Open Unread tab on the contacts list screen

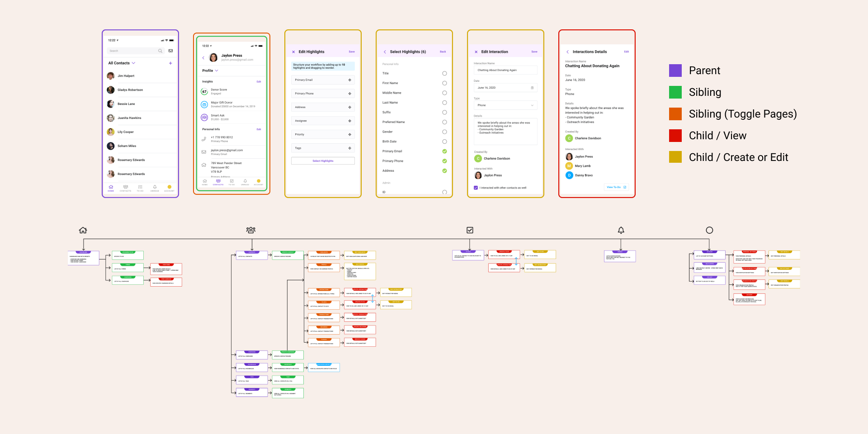point(155,188)
